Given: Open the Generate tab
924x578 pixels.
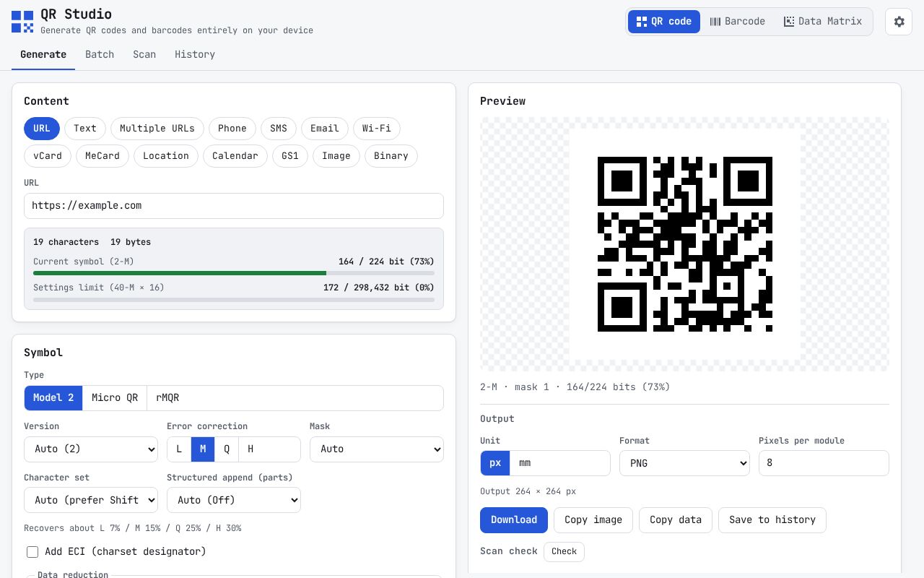Looking at the screenshot, I should point(43,55).
